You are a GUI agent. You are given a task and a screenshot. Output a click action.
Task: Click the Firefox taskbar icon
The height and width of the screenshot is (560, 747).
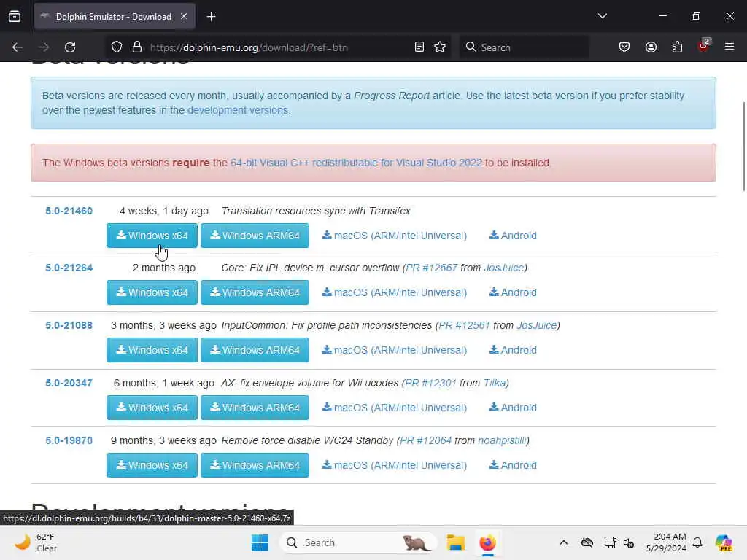pos(487,542)
